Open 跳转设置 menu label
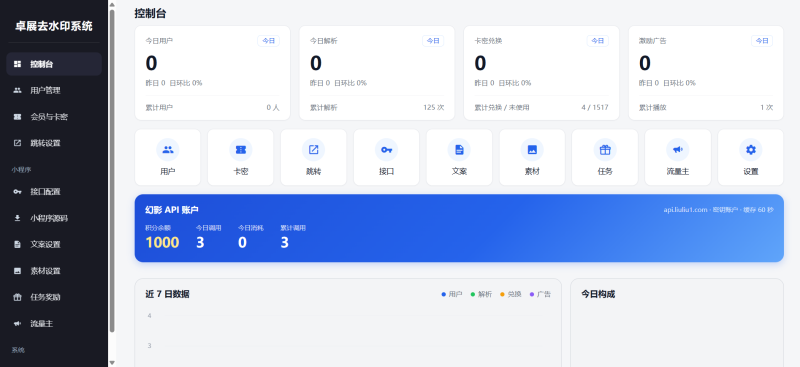Viewport: 800px width, 367px height. (x=45, y=143)
